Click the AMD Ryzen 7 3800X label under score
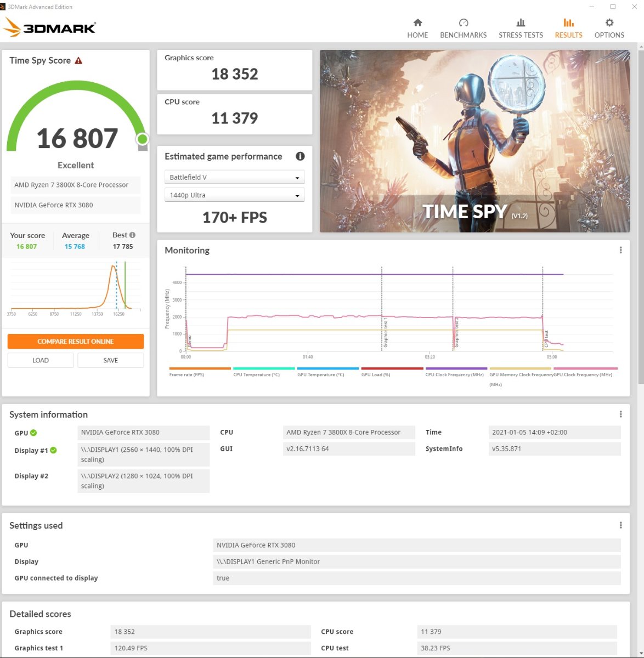The width and height of the screenshot is (644, 658). tap(76, 185)
